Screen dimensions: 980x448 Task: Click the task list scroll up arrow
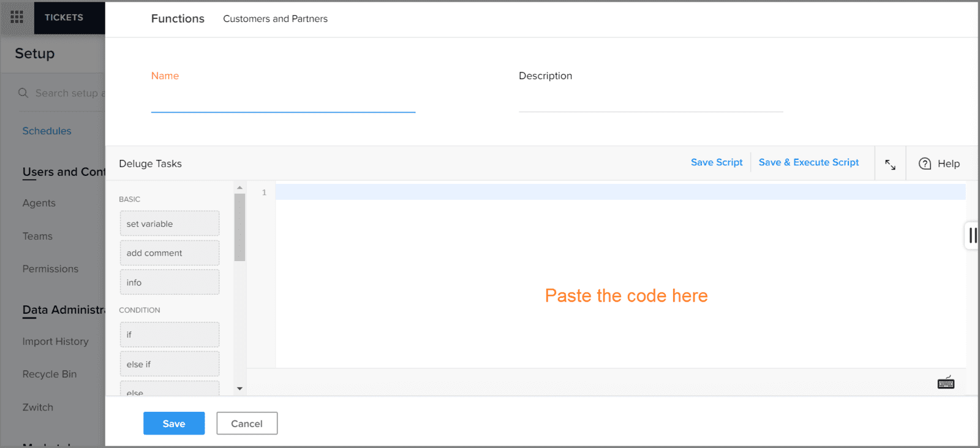click(239, 188)
